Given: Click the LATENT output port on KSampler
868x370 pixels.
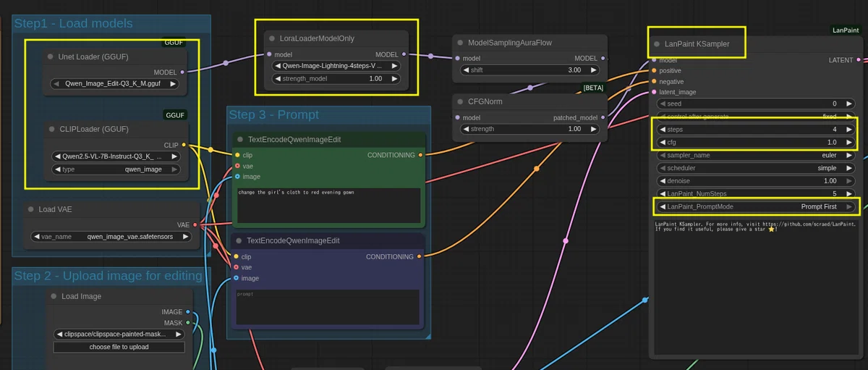Looking at the screenshot, I should [x=859, y=60].
